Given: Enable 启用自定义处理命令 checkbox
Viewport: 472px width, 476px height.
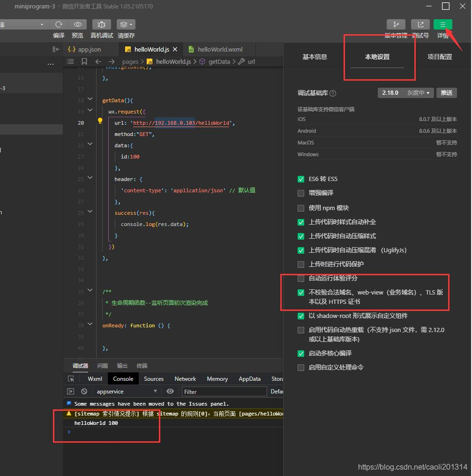Looking at the screenshot, I should pyautogui.click(x=301, y=368).
